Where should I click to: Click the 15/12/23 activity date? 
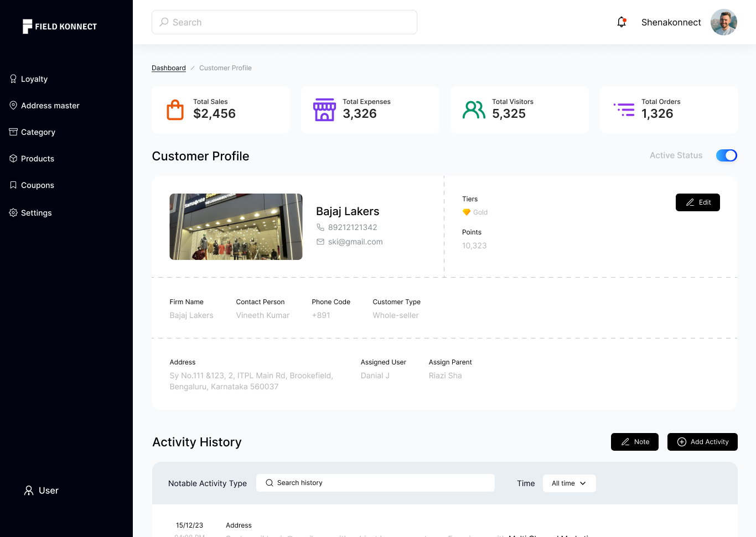click(x=189, y=525)
